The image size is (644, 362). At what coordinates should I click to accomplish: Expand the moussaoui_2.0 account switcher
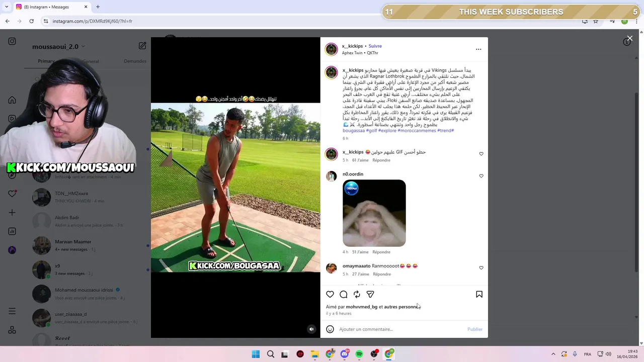pyautogui.click(x=58, y=46)
